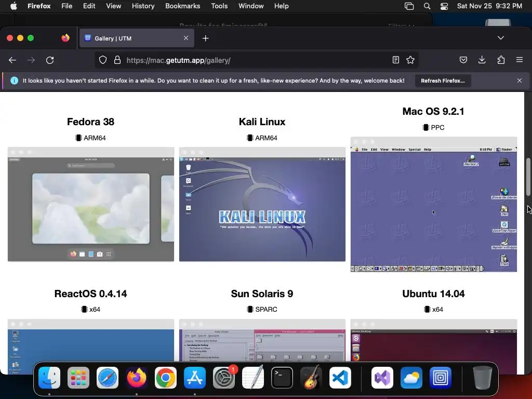Open Finder from the Dock
Image resolution: width=532 pixels, height=399 pixels.
49,378
